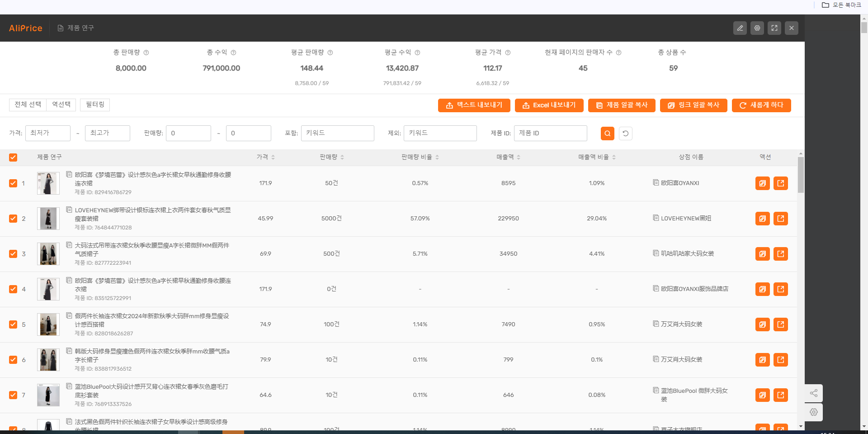Copy product icon for row 2
This screenshot has height=434, width=868.
click(763, 219)
